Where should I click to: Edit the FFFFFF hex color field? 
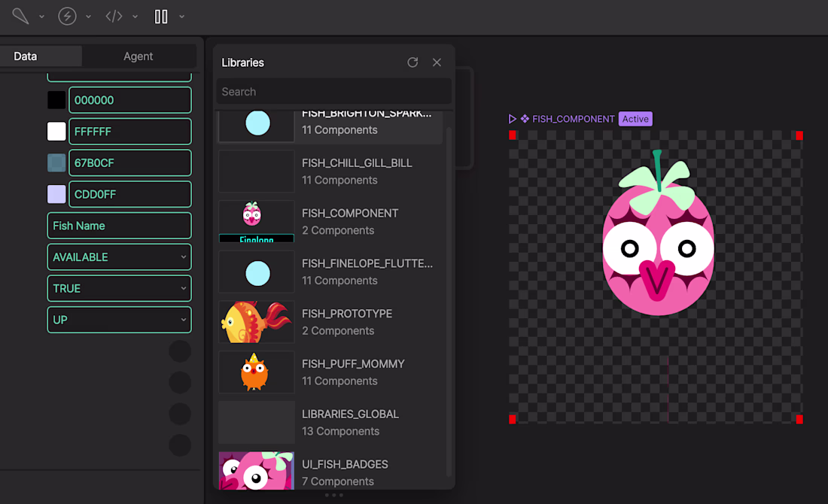coord(130,132)
